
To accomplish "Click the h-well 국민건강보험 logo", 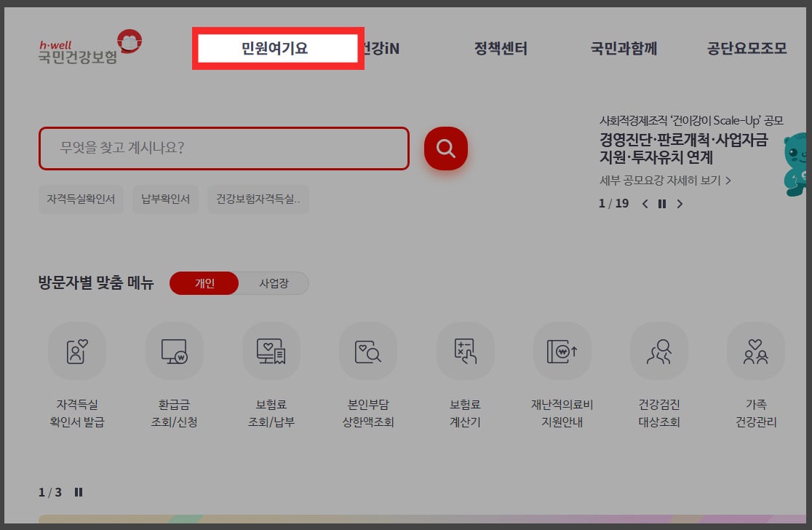I will [90, 47].
